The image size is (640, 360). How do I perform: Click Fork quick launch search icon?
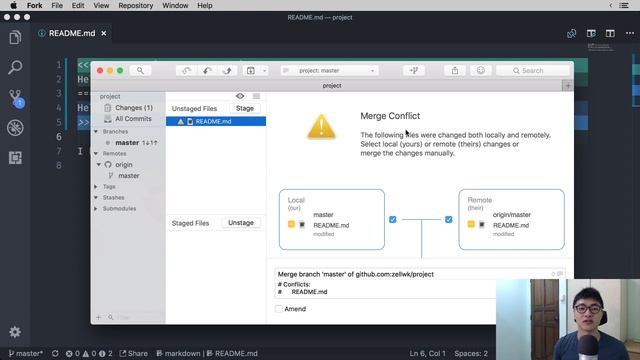coord(140,71)
